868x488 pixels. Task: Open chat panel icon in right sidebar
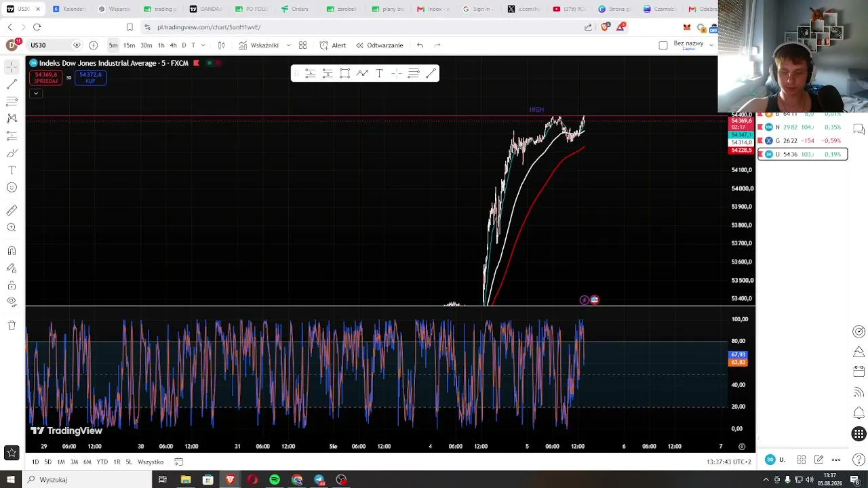click(859, 129)
